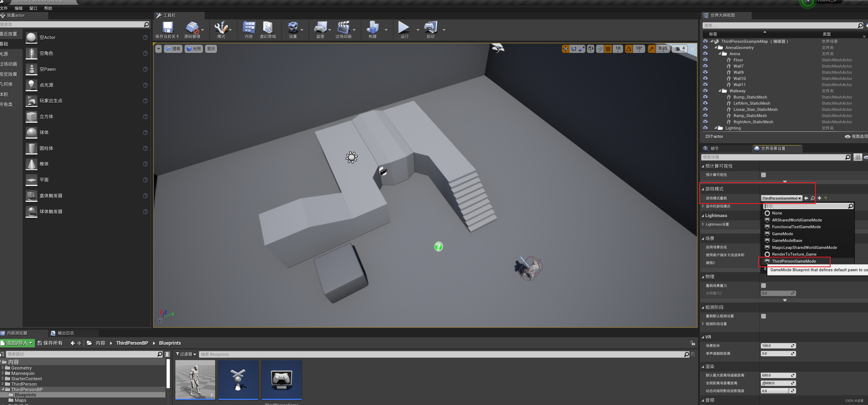Screen dimensions: 868x405
Task: Click the Cinematics (过场动画) toolbar icon
Action: [343, 28]
